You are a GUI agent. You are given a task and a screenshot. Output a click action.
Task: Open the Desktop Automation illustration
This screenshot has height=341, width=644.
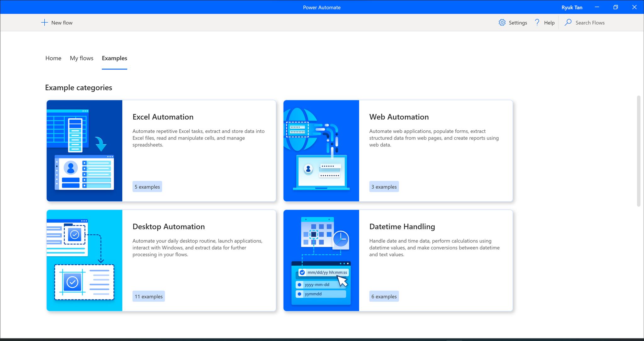84,260
